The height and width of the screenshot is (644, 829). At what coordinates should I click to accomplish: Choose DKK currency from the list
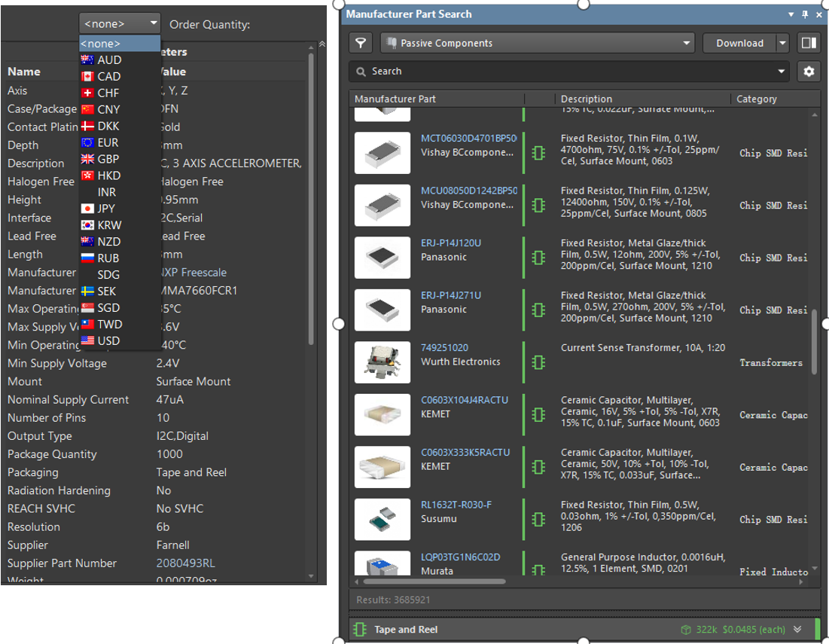tap(120, 126)
